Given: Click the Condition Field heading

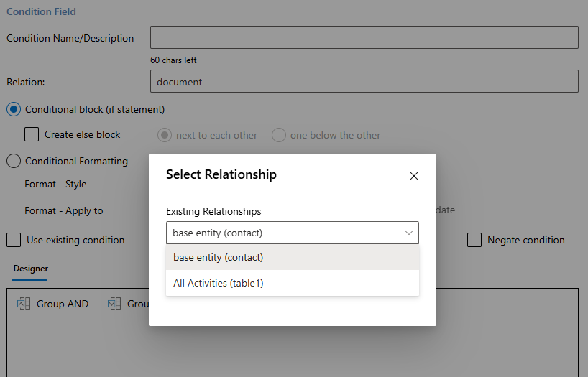Looking at the screenshot, I should pos(41,11).
